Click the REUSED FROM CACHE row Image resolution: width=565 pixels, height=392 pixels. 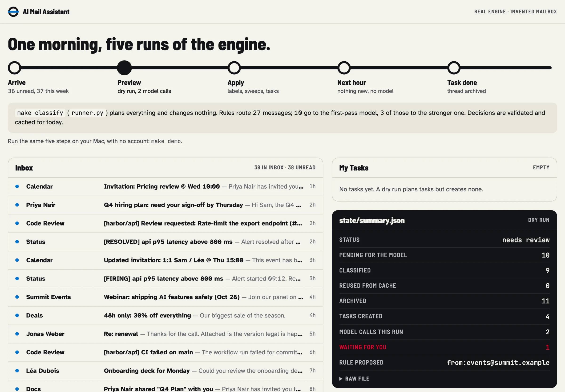pos(444,286)
